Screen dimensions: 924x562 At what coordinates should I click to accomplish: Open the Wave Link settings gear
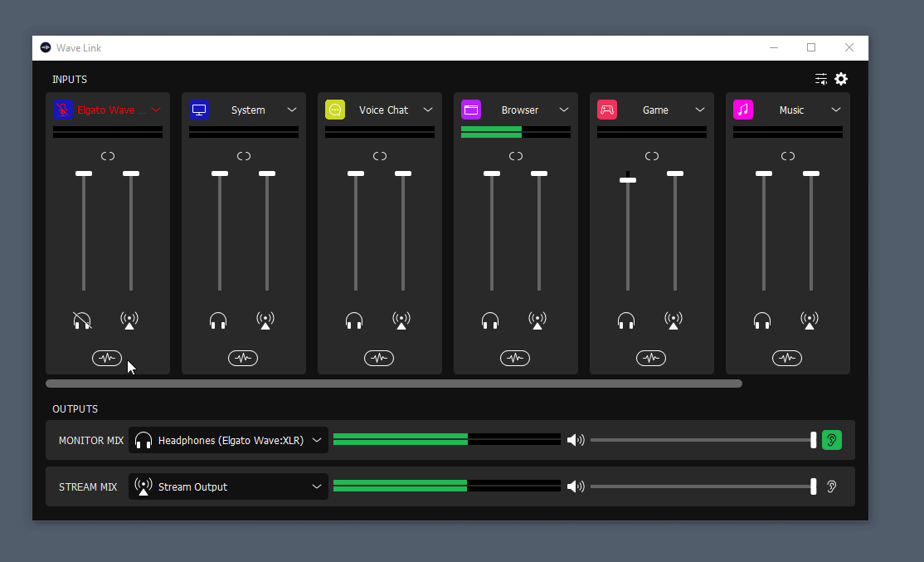tap(841, 79)
